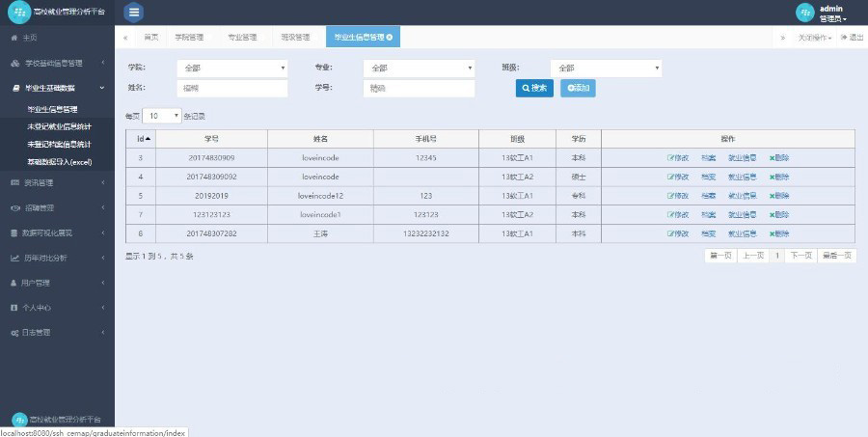Click the 姓名 name input field
The width and height of the screenshot is (868, 437).
point(232,88)
